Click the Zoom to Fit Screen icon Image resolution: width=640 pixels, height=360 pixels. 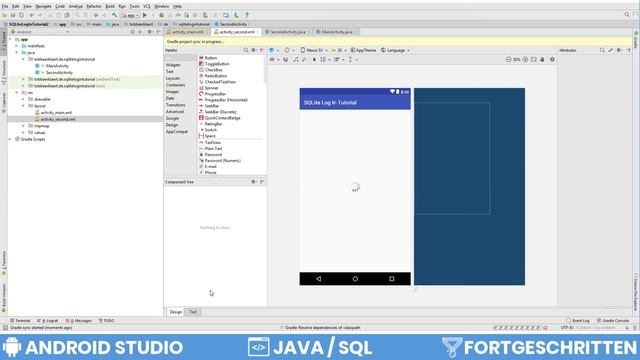(x=534, y=60)
